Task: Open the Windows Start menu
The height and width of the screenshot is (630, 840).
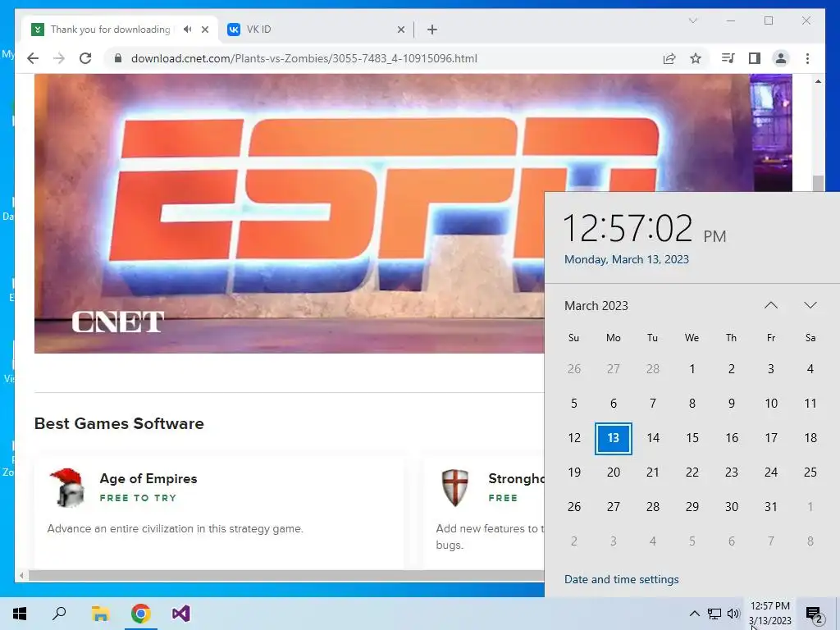Action: coord(20,614)
